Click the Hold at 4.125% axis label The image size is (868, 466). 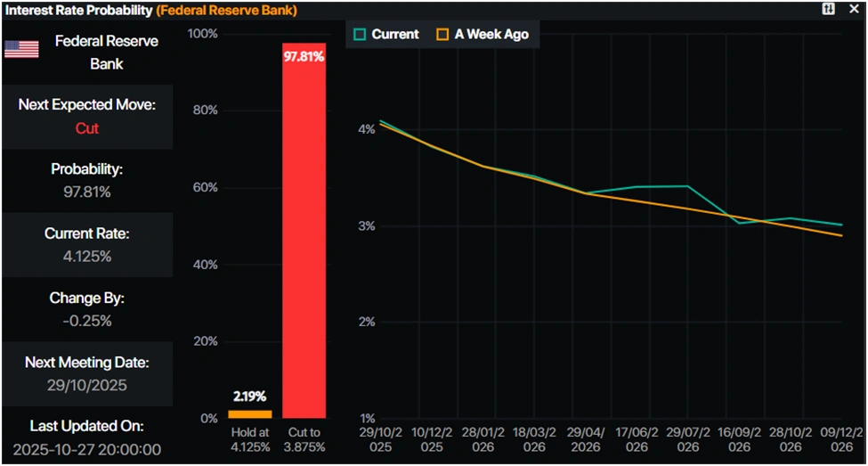coord(249,439)
